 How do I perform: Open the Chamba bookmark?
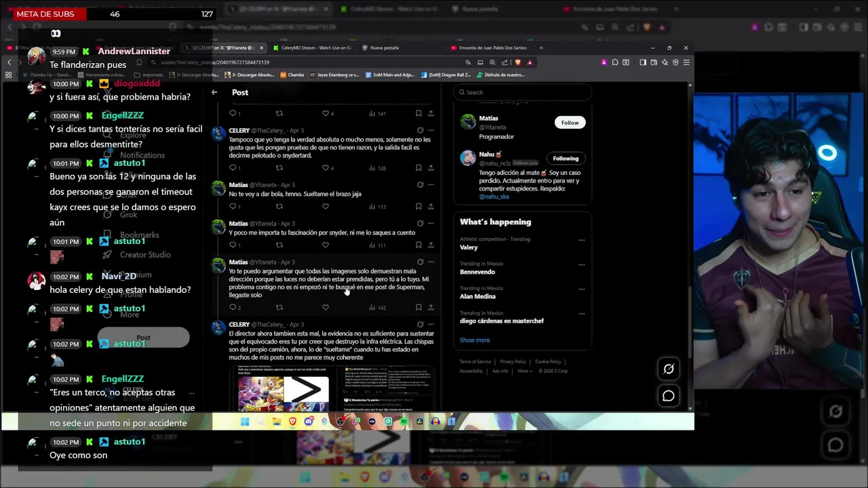coord(292,75)
